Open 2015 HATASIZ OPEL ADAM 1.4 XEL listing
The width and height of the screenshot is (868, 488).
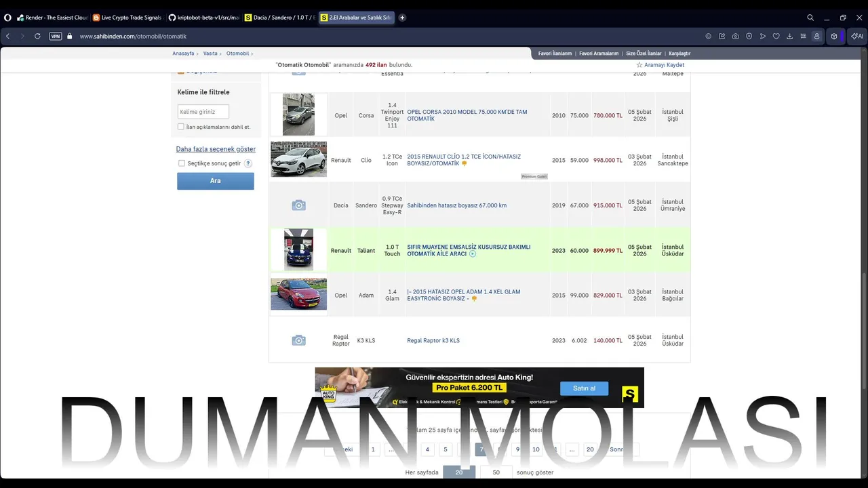(463, 295)
